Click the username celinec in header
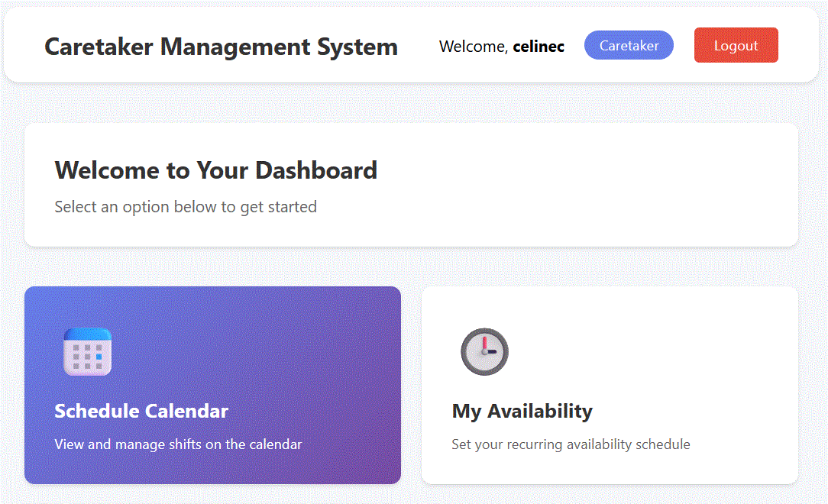 [x=539, y=47]
